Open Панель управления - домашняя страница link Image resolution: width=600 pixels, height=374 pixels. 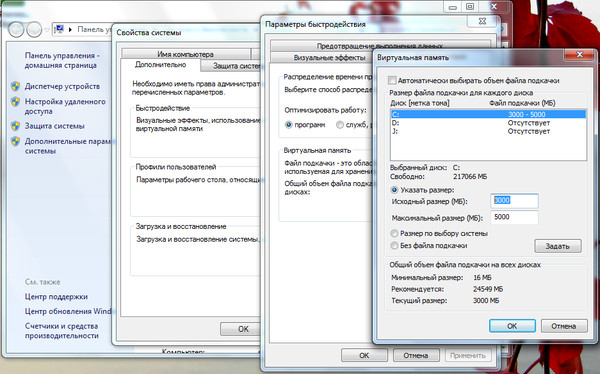(62, 60)
